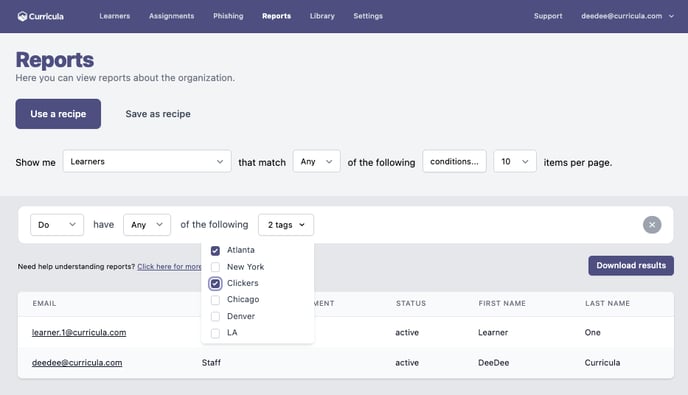Check the LA tag checkbox
The height and width of the screenshot is (395, 688).
215,333
